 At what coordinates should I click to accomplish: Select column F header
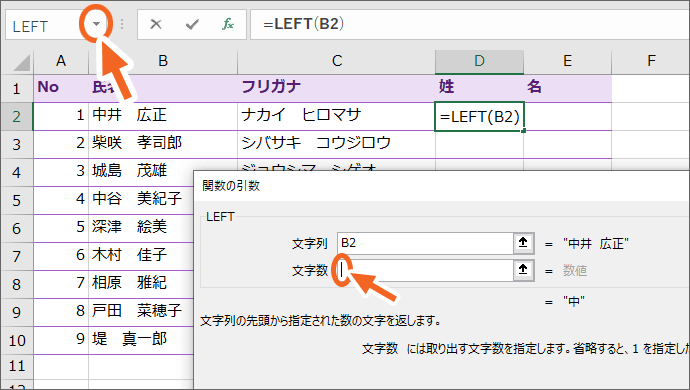coord(651,61)
